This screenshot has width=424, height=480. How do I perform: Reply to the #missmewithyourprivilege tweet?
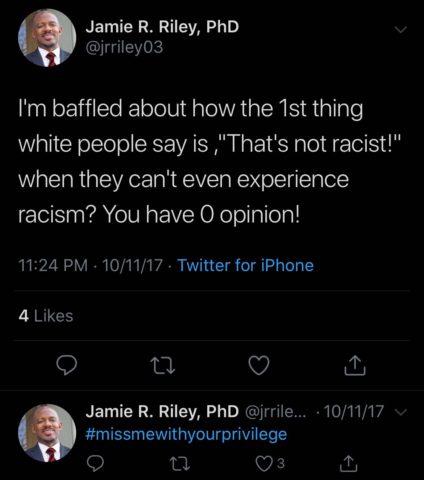point(95,463)
